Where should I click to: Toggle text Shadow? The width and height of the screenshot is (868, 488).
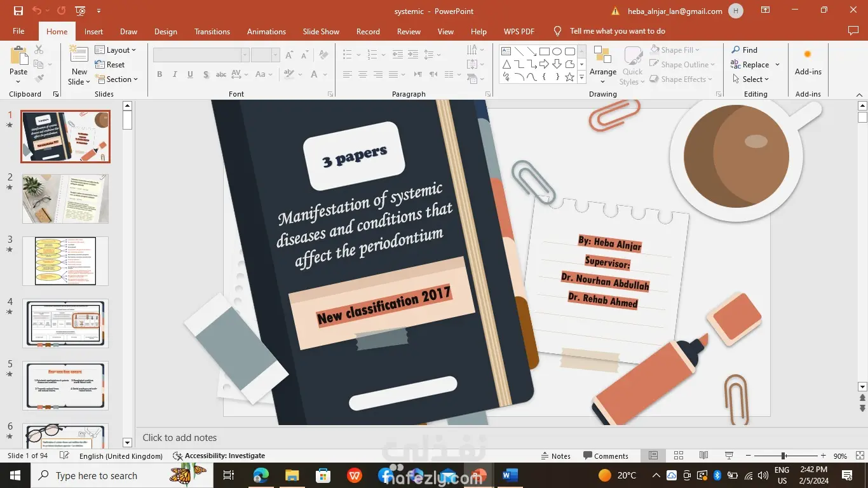[x=206, y=74]
